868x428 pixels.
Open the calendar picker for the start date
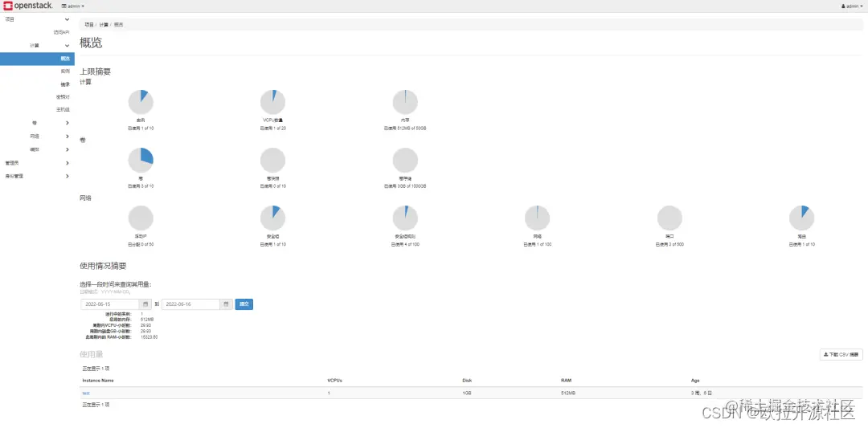click(x=145, y=304)
